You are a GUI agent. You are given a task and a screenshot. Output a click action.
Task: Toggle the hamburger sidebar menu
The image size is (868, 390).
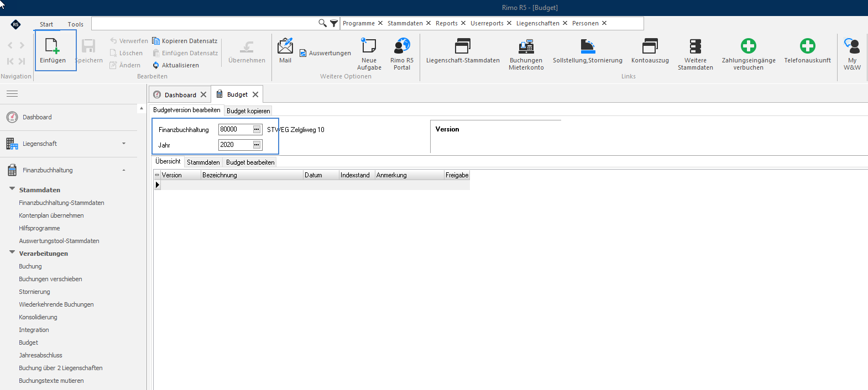pyautogui.click(x=12, y=94)
